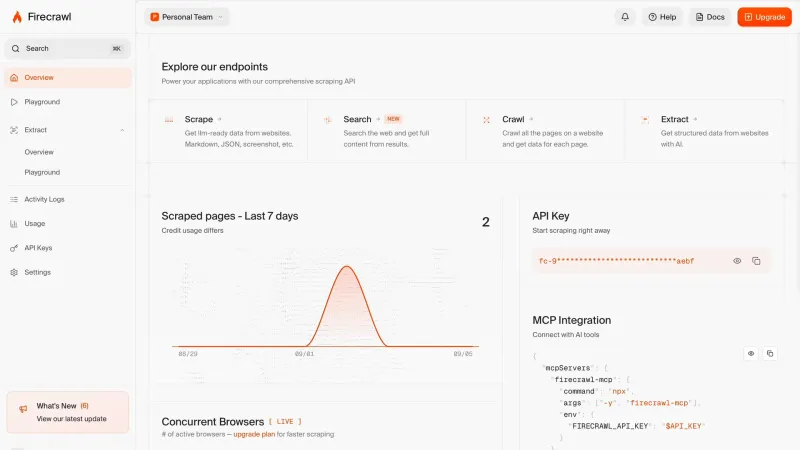Click the megaphone icon in What's New
This screenshot has width=800, height=450.
coord(23,409)
